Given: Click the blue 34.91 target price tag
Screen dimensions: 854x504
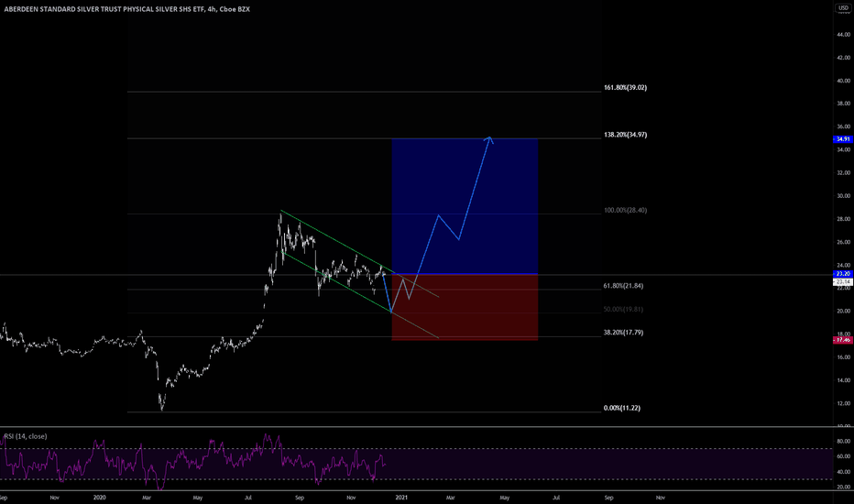Looking at the screenshot, I should [843, 139].
